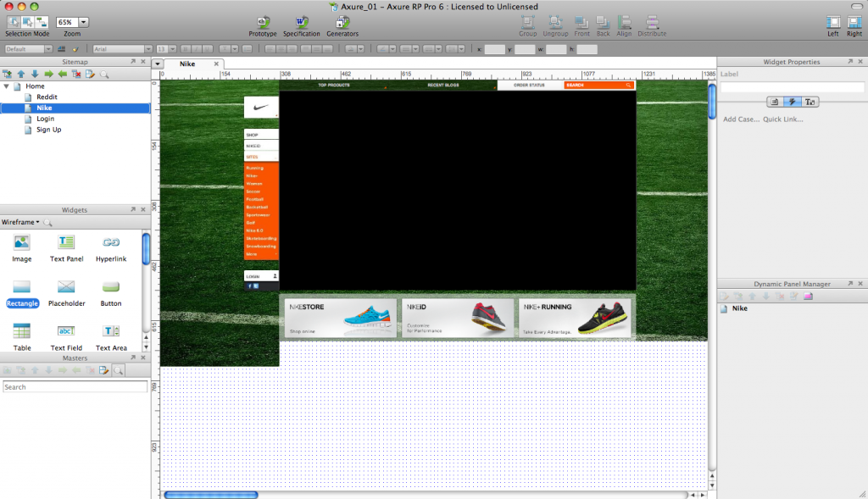Switch to Annotations tab in Widget Properties
Image resolution: width=868 pixels, height=499 pixels.
(x=775, y=102)
